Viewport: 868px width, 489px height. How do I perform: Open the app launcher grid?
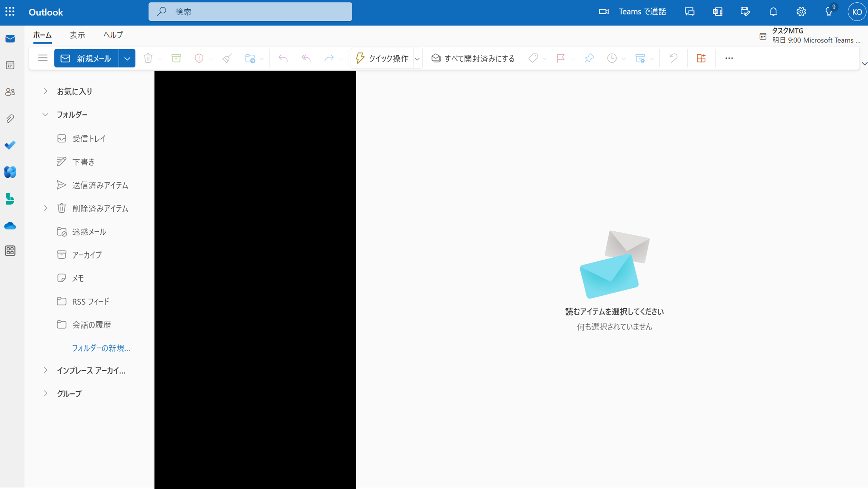coord(10,12)
